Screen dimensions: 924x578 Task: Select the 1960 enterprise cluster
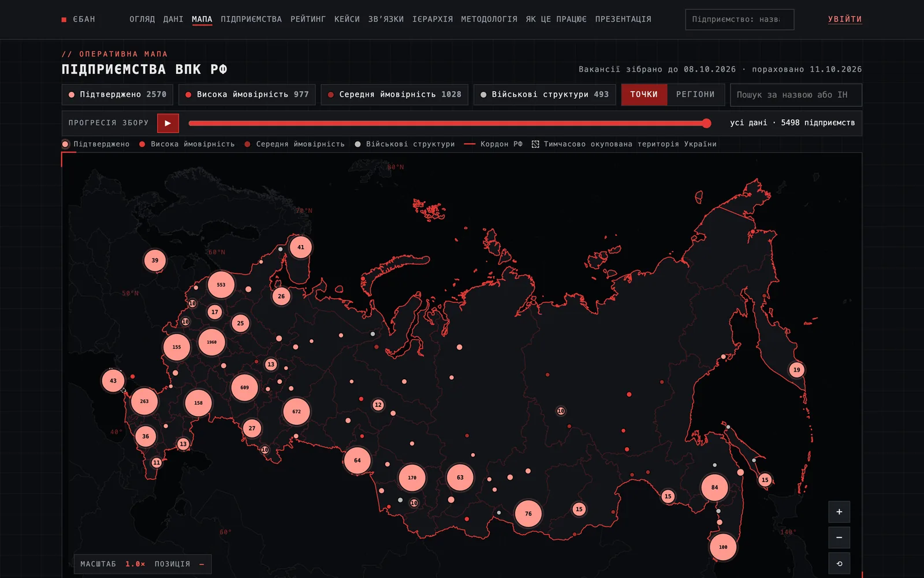coord(212,342)
